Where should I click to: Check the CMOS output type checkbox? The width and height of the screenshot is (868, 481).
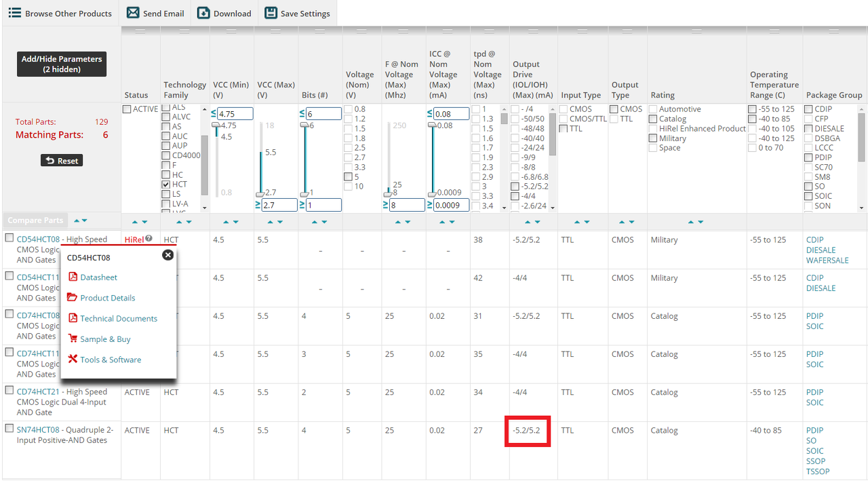(614, 109)
